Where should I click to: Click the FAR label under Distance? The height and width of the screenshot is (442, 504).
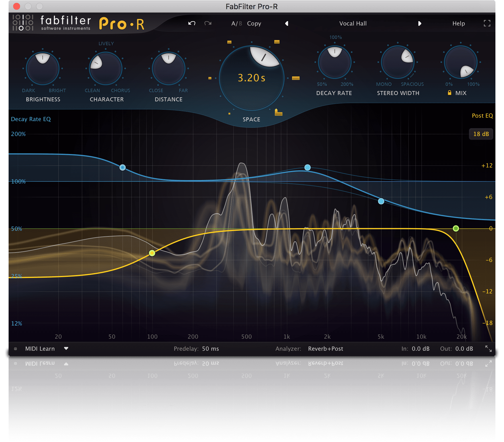(183, 90)
